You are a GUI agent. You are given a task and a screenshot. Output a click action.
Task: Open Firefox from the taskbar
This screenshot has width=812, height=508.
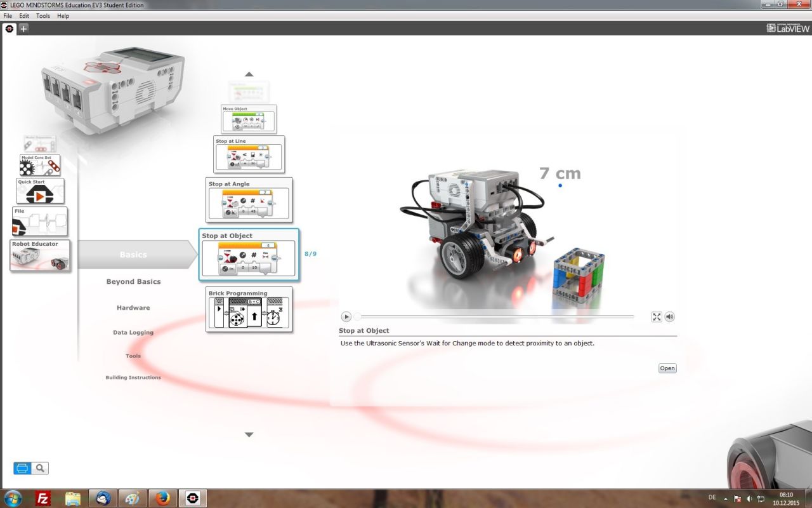[163, 498]
